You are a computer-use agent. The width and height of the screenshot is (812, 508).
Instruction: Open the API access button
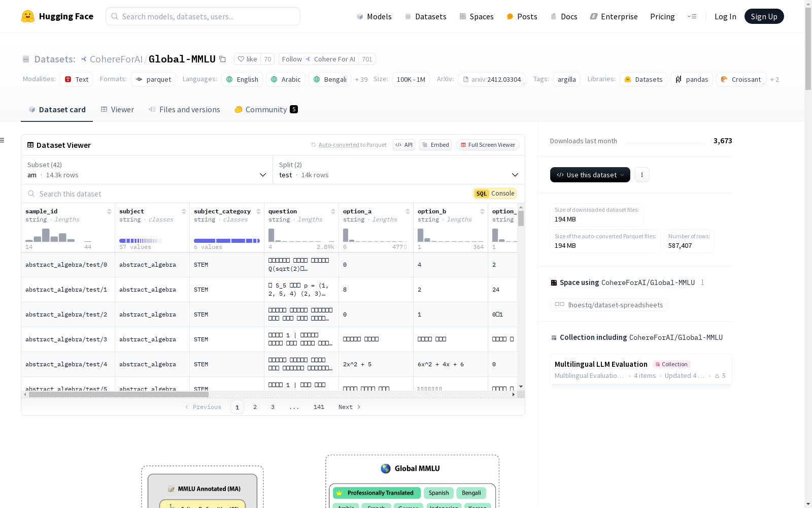coord(404,145)
